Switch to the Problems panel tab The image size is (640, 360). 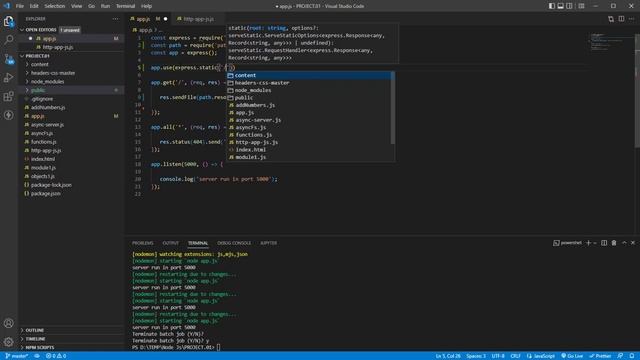(x=142, y=243)
